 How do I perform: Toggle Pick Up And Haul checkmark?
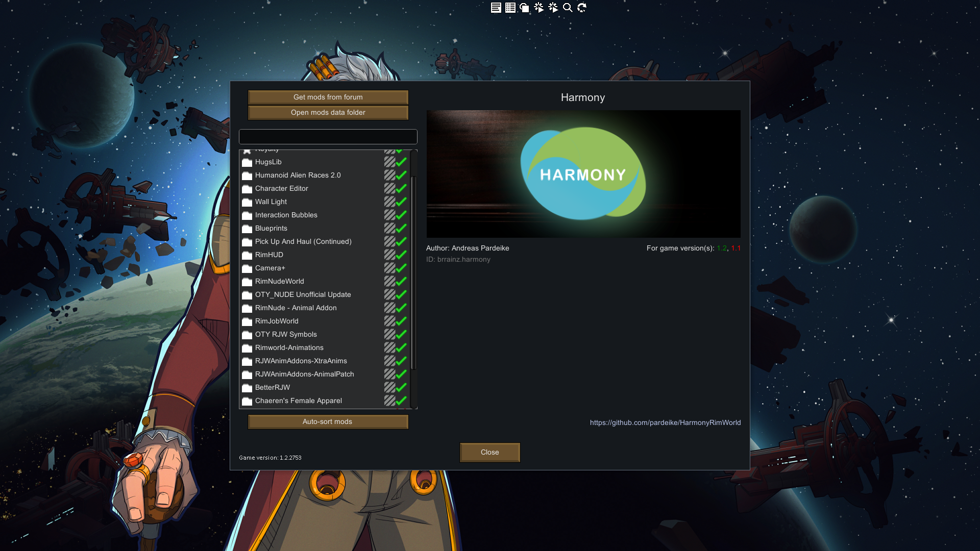point(401,241)
